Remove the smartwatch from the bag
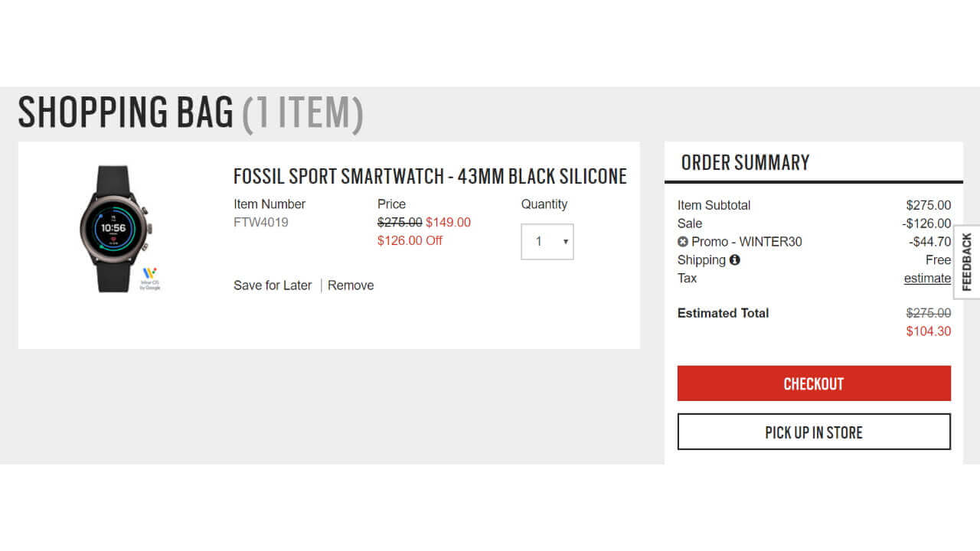980x551 pixels. pyautogui.click(x=351, y=285)
